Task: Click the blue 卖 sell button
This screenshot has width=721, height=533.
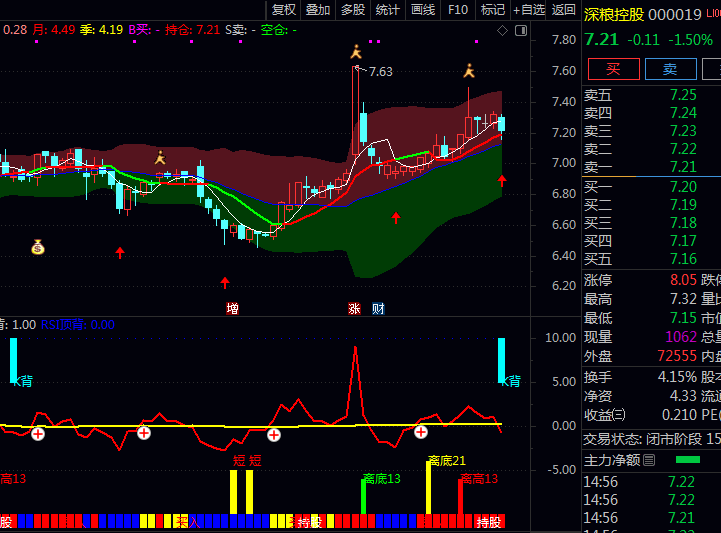Action: coord(670,69)
